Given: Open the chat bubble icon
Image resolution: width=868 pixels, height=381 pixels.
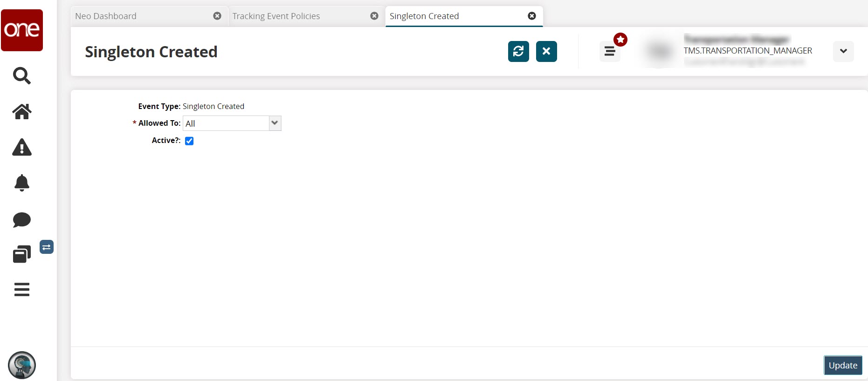Looking at the screenshot, I should pyautogui.click(x=22, y=219).
